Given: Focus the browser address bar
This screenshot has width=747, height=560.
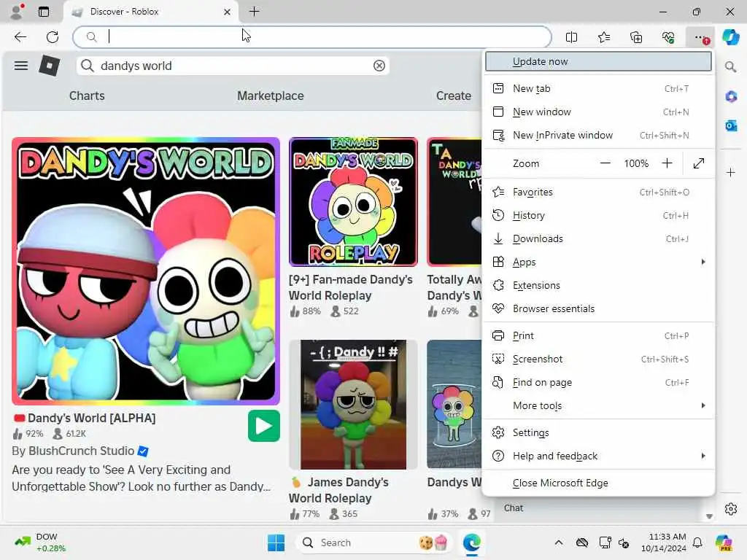Looking at the screenshot, I should (x=312, y=37).
